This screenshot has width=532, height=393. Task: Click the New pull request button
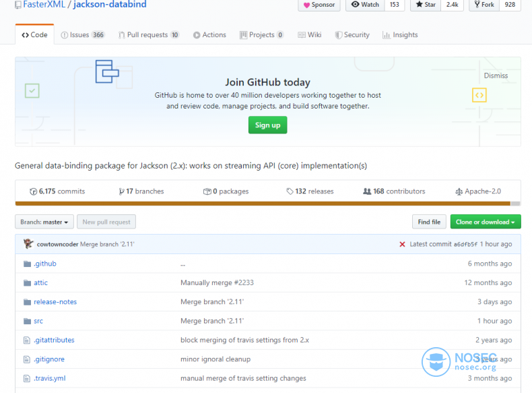tap(106, 222)
